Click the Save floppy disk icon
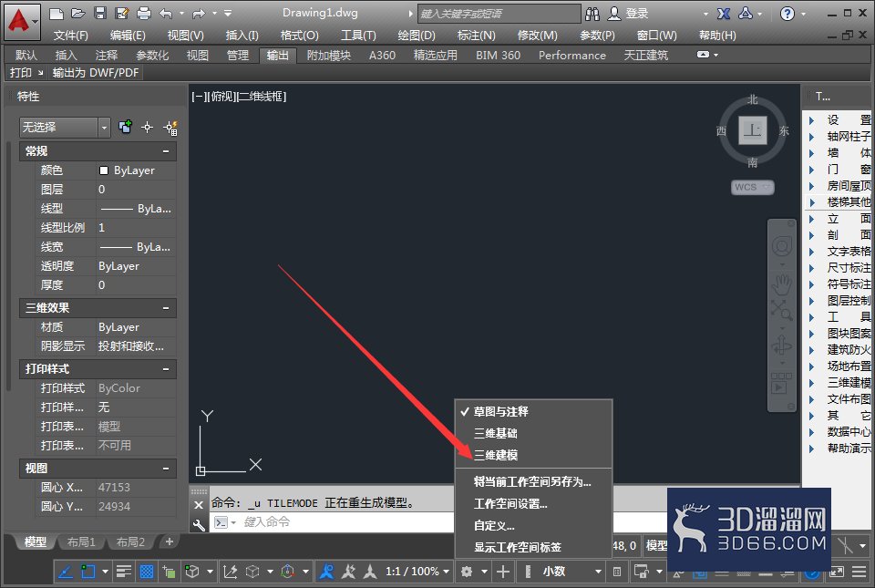 (100, 14)
